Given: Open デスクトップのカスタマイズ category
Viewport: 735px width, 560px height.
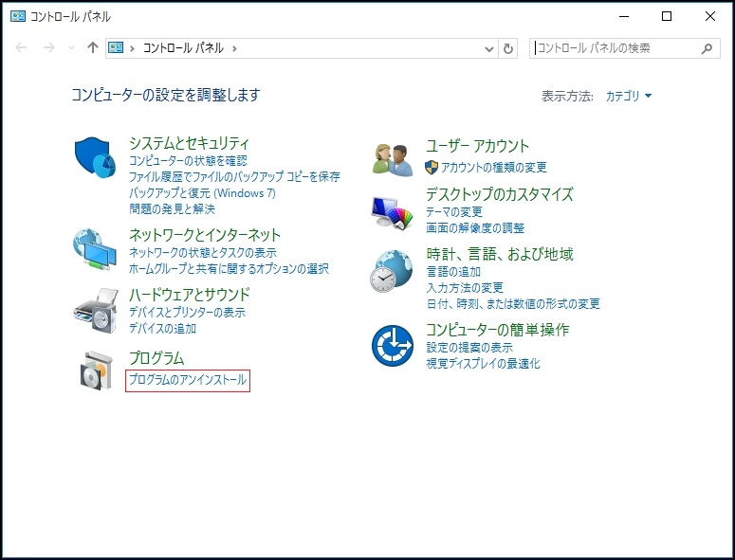Looking at the screenshot, I should point(500,194).
